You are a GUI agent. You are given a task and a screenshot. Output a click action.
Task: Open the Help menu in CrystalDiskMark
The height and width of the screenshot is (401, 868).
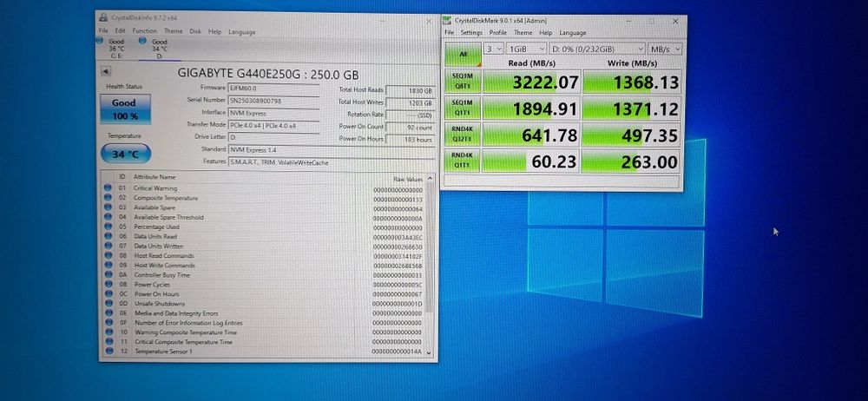coord(546,33)
